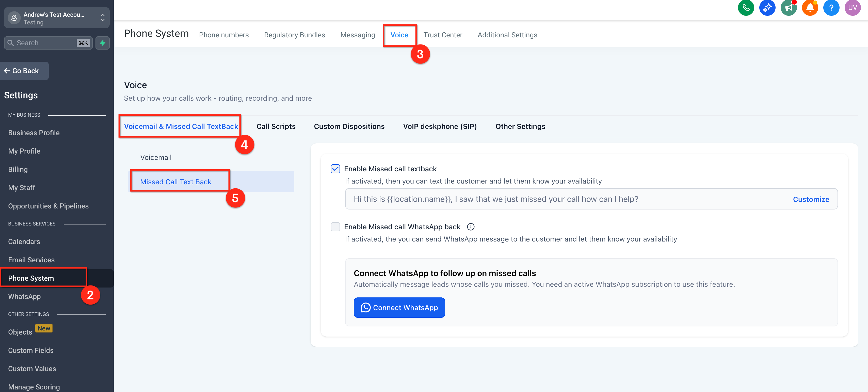Click info icon beside WhatsApp back option
The width and height of the screenshot is (868, 392).
[x=471, y=227]
